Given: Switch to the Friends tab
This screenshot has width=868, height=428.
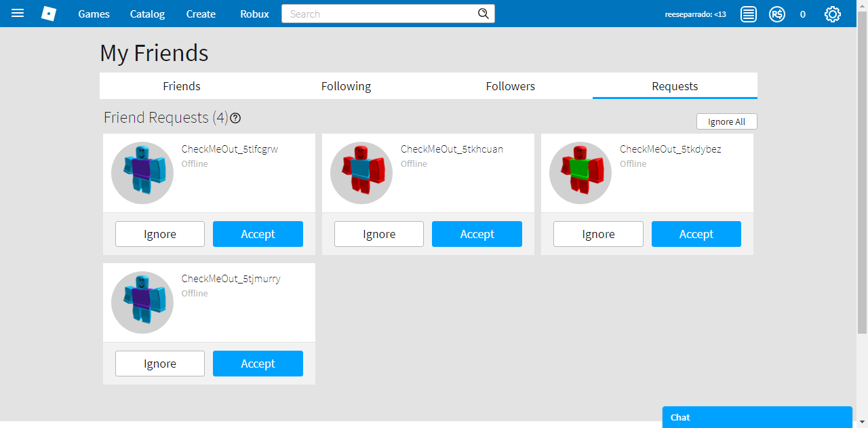Looking at the screenshot, I should [x=182, y=86].
